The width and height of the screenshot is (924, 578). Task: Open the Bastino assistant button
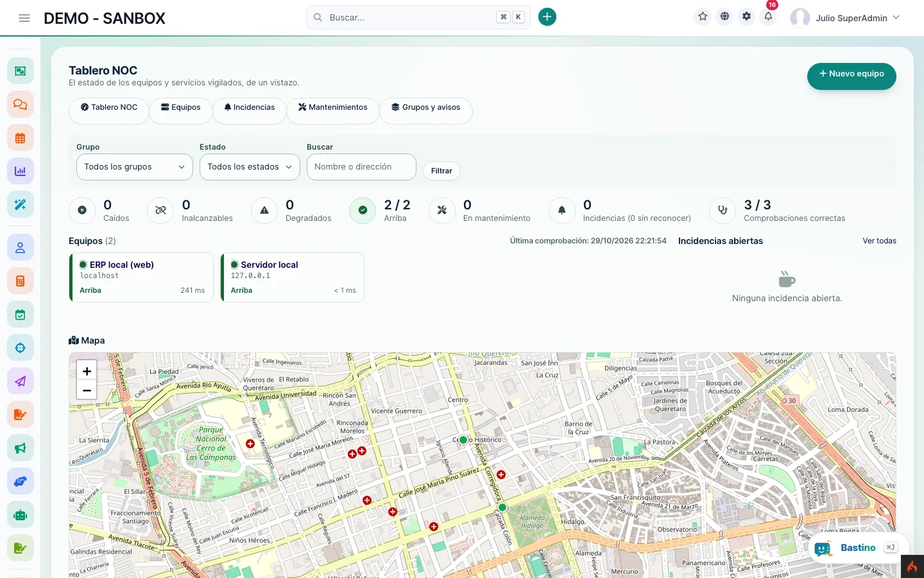point(857,548)
